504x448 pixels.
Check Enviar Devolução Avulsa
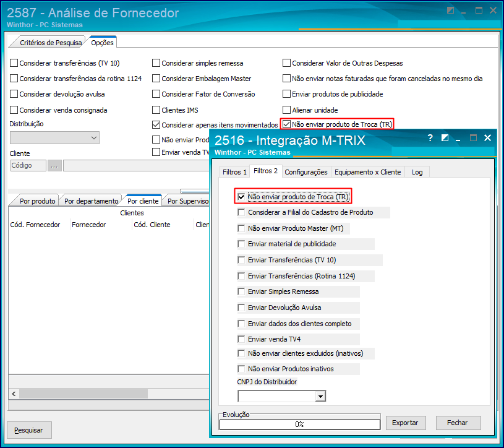pyautogui.click(x=241, y=308)
